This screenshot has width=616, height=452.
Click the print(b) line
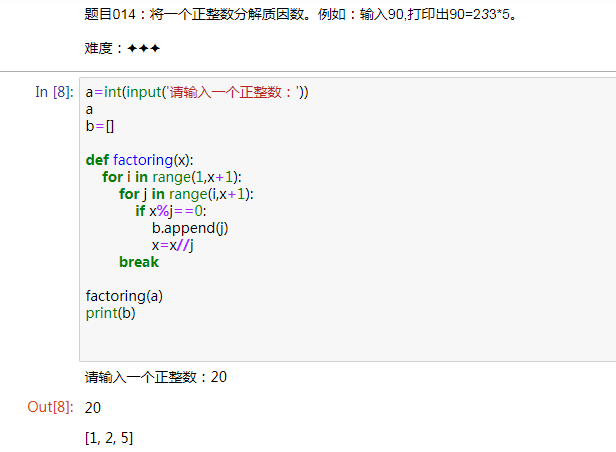[x=111, y=313]
